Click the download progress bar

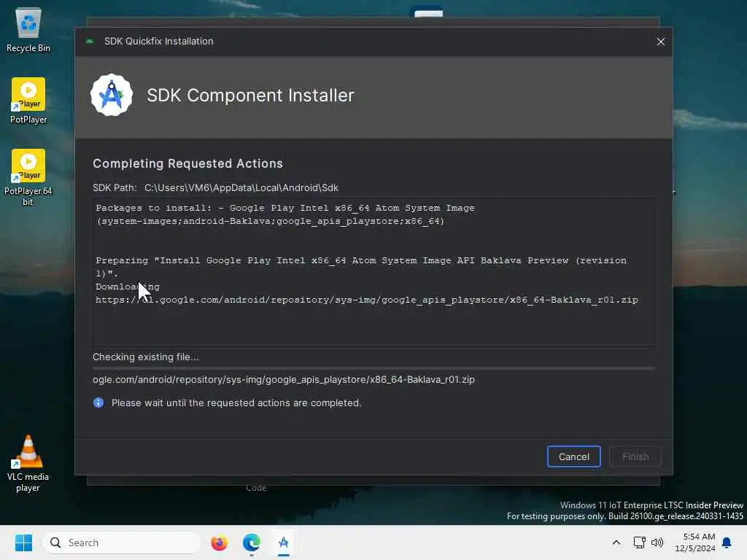pyautogui.click(x=374, y=368)
